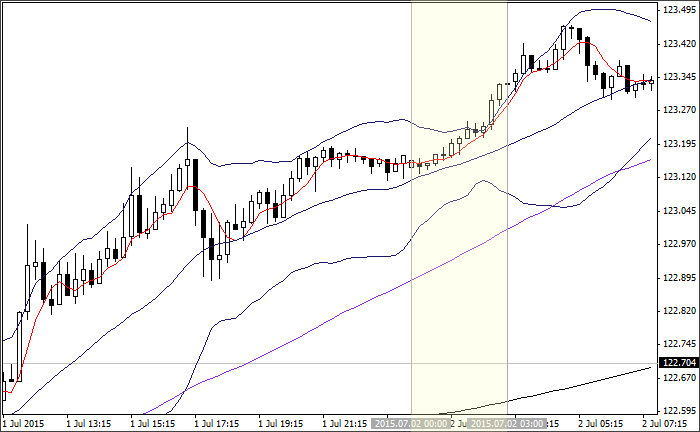
Task: Click the 1 Jul 13:15 time label
Action: (x=88, y=423)
